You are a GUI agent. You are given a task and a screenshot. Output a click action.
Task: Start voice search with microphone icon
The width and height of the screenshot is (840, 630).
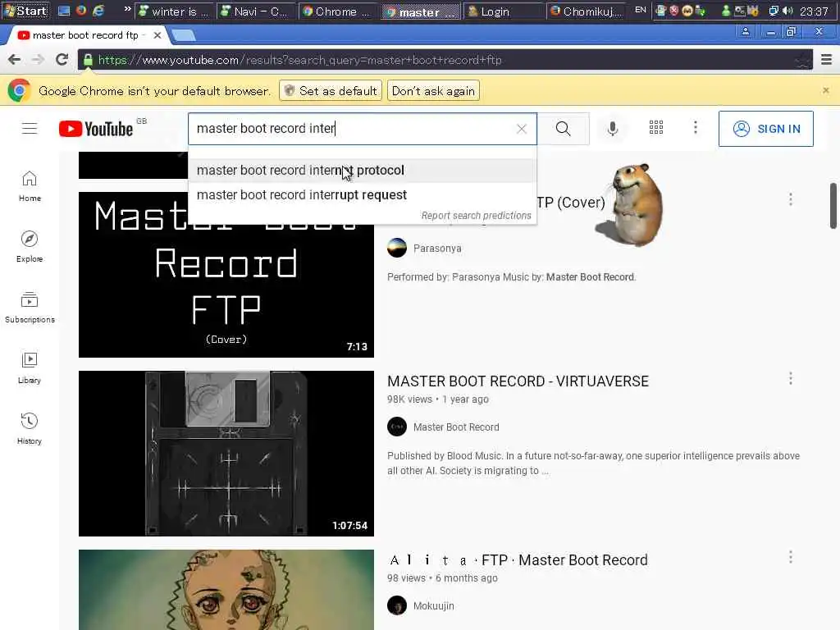(612, 129)
